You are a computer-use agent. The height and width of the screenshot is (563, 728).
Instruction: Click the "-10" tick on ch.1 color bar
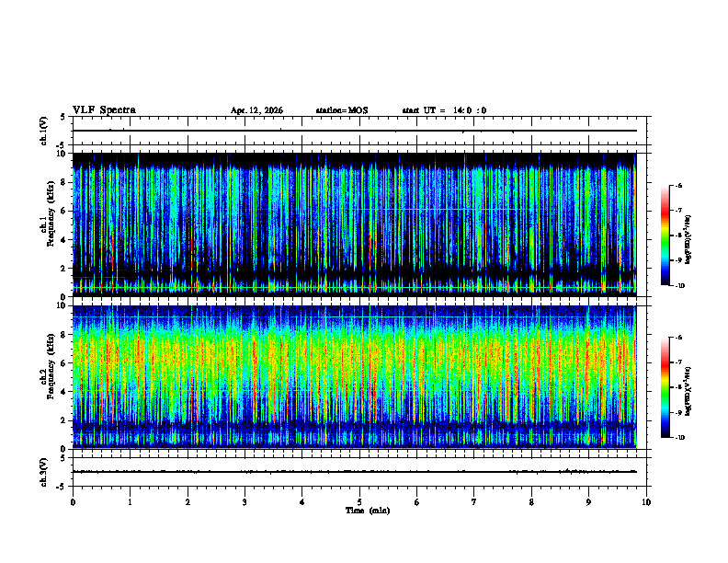click(680, 286)
